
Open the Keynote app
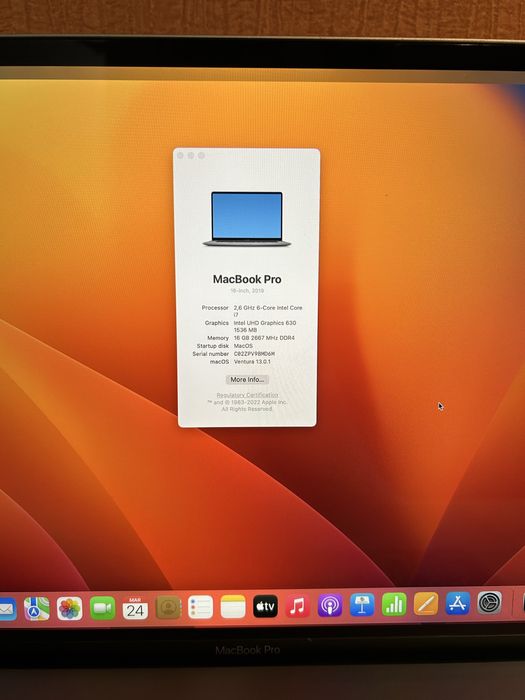pos(362,604)
